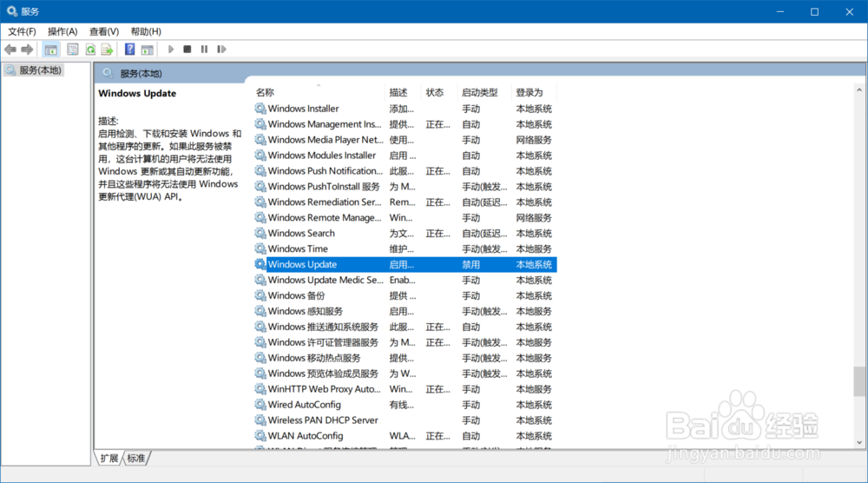Click the scrollbar up arrow in services list

tap(859, 89)
